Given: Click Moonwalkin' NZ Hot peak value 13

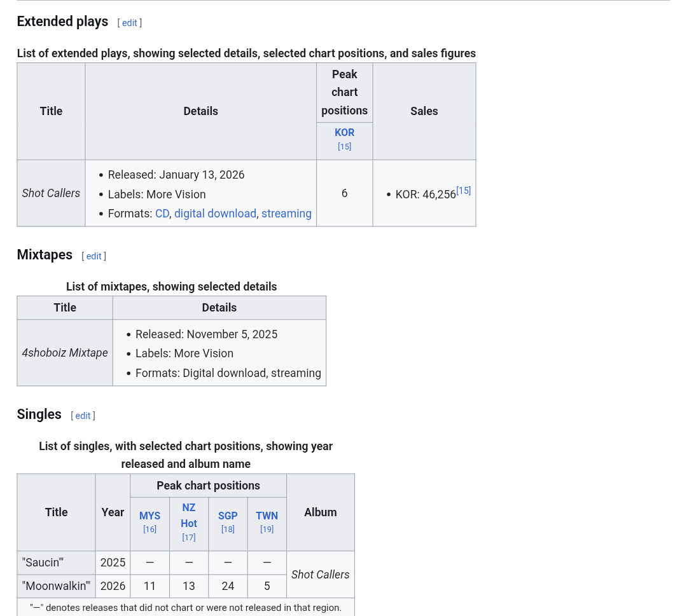Looking at the screenshot, I should click(189, 585).
